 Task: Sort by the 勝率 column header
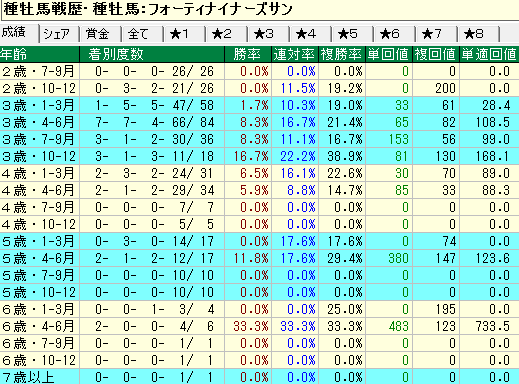click(248, 54)
